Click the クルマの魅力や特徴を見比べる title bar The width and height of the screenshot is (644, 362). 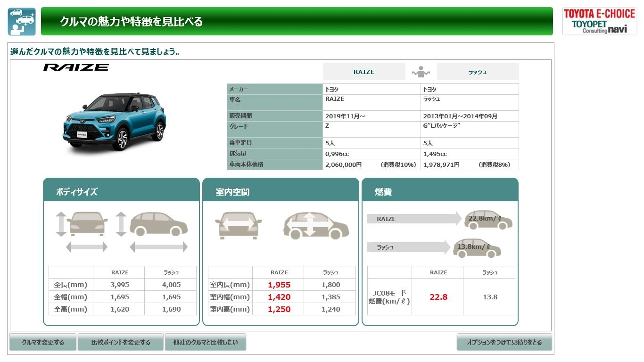(297, 21)
